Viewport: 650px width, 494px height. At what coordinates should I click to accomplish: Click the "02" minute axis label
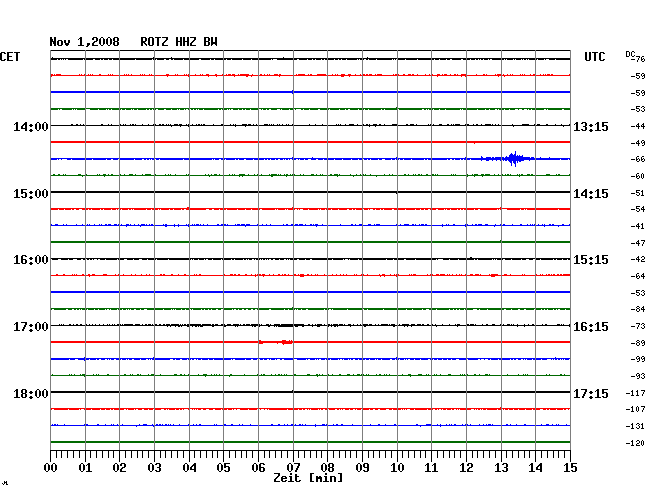[119, 468]
